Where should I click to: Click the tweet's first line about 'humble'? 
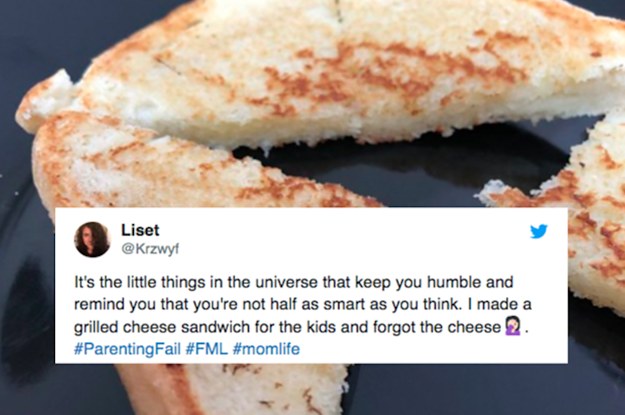[294, 282]
